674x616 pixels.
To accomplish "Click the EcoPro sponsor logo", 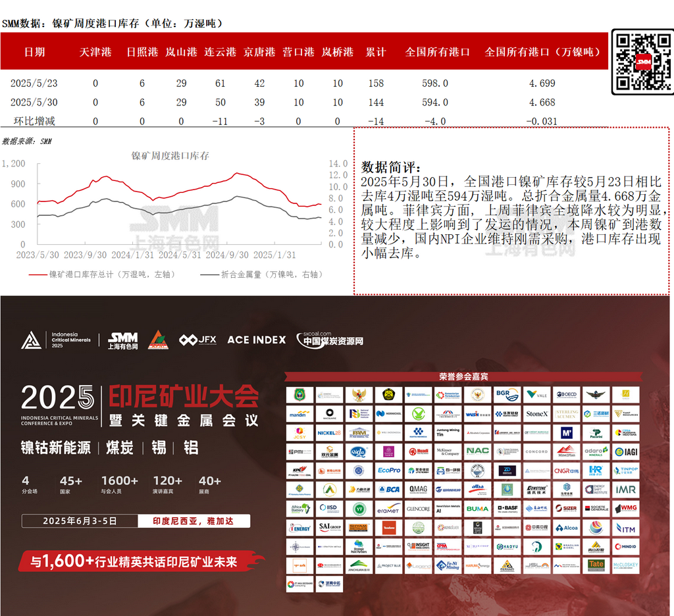I will click(388, 471).
